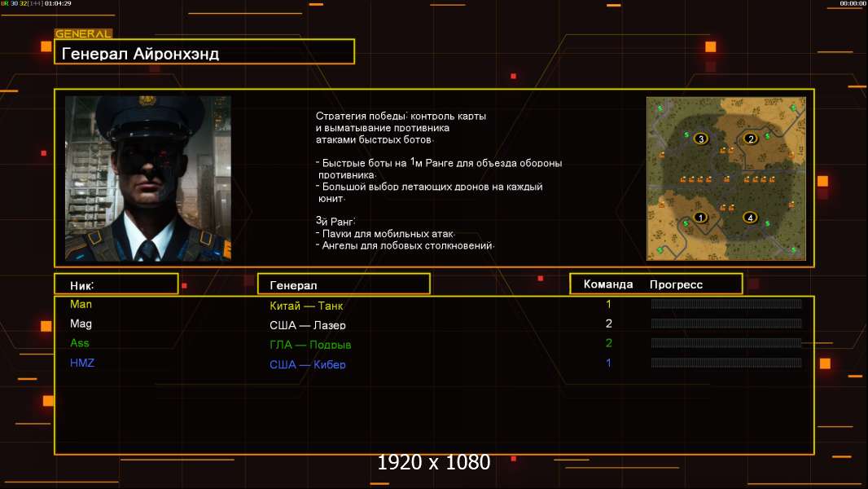The width and height of the screenshot is (868, 489).
Task: Click the "США — Лазер" general entry
Action: tap(307, 325)
